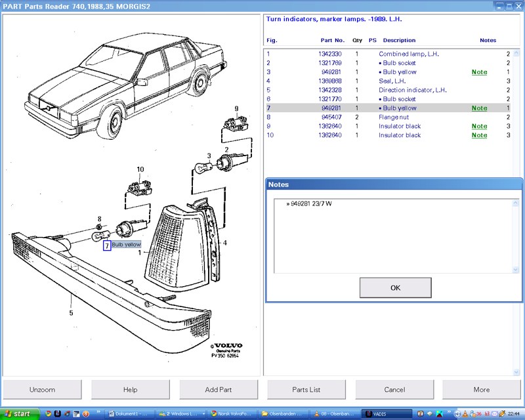Open the Windows Start menu
This screenshot has width=525, height=420.
20,414
